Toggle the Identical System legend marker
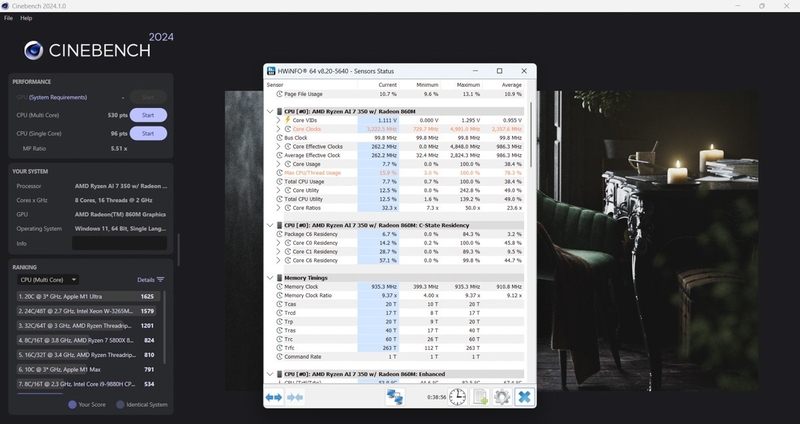The width and height of the screenshot is (800, 424). (120, 405)
